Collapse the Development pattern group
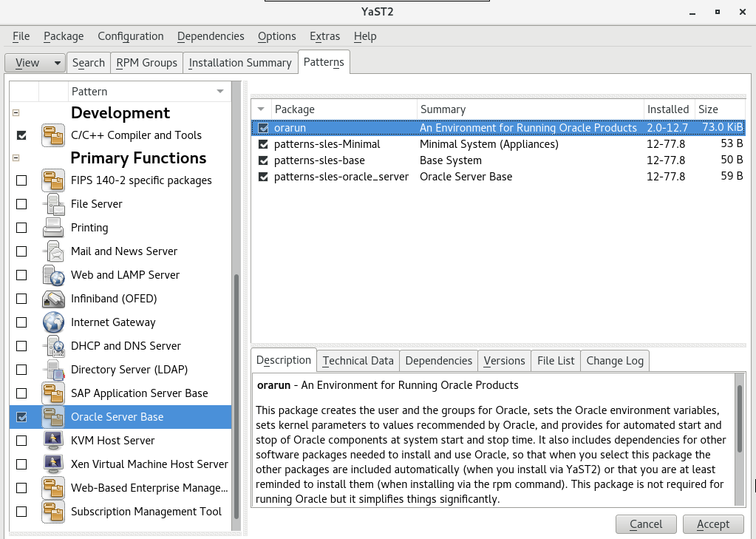The width and height of the screenshot is (756, 539). pyautogui.click(x=16, y=113)
